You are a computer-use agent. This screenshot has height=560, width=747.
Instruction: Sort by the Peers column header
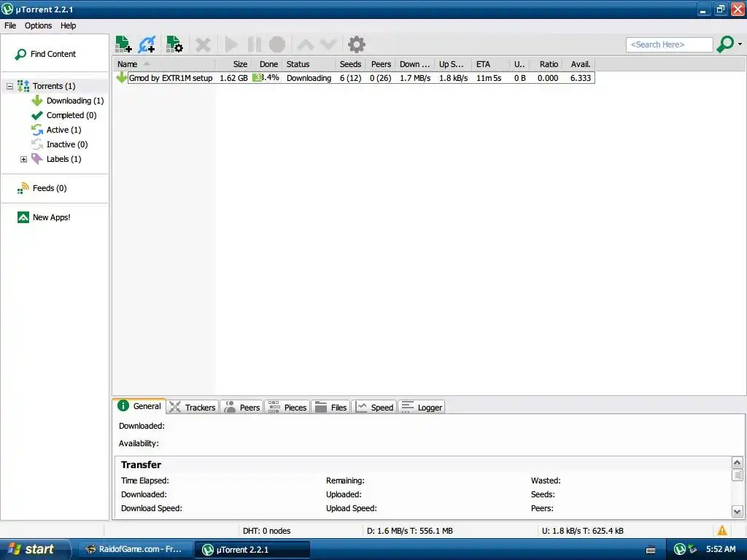coord(381,64)
